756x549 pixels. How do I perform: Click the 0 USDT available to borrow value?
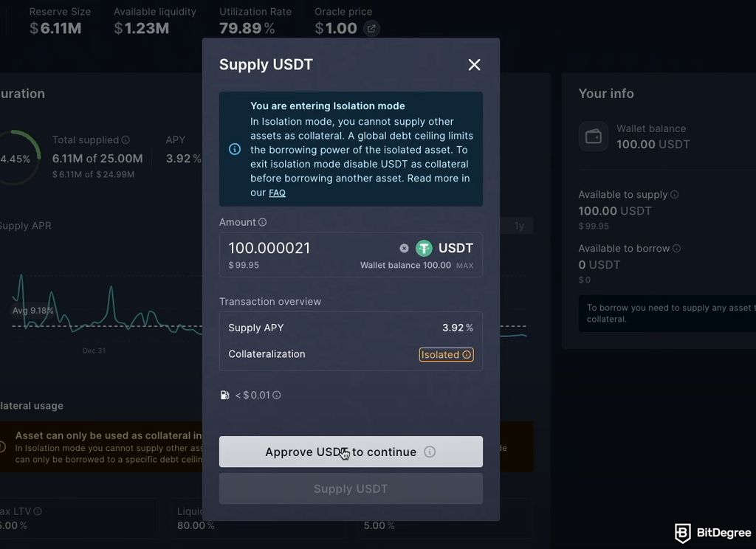(599, 265)
